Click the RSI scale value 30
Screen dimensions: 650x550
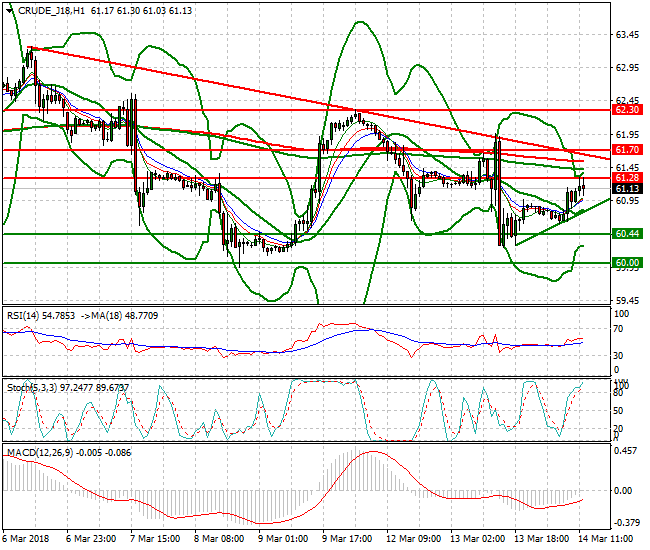[618, 356]
